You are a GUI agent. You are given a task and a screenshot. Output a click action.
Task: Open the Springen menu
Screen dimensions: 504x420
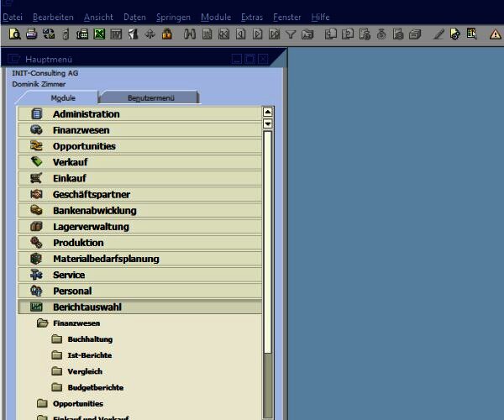(x=173, y=17)
